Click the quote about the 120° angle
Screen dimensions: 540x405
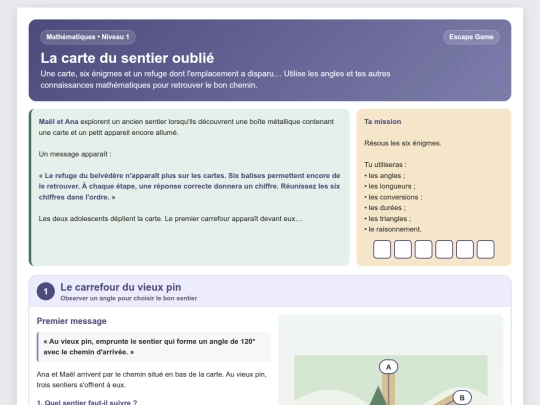pos(154,347)
